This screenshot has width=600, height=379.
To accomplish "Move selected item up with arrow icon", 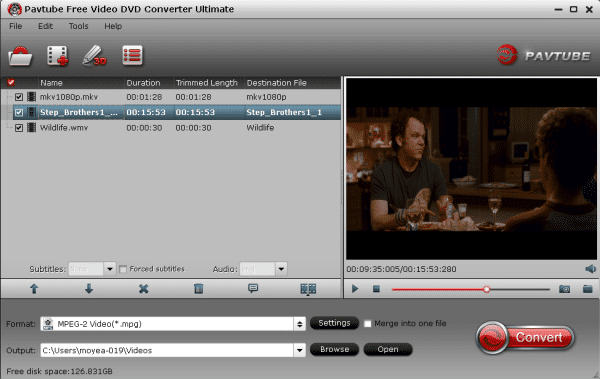I will coord(34,289).
